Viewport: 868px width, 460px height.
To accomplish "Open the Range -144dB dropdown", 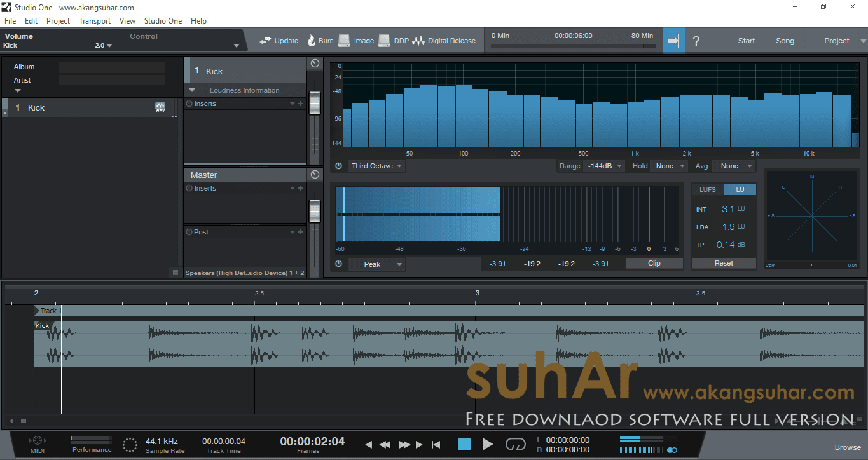I will (603, 166).
